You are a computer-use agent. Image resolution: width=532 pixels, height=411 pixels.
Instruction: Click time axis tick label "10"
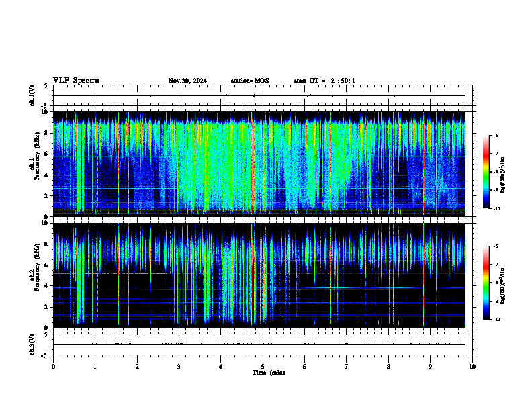(472, 367)
